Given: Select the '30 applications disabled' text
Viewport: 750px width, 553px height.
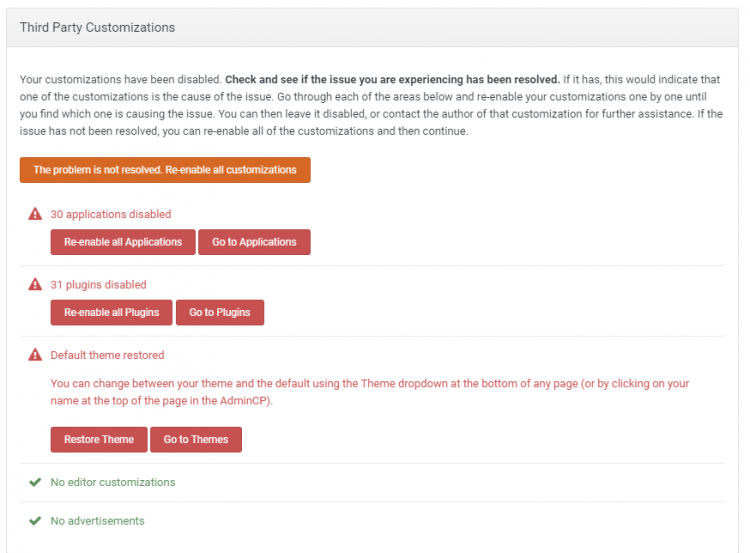Looking at the screenshot, I should click(111, 214).
